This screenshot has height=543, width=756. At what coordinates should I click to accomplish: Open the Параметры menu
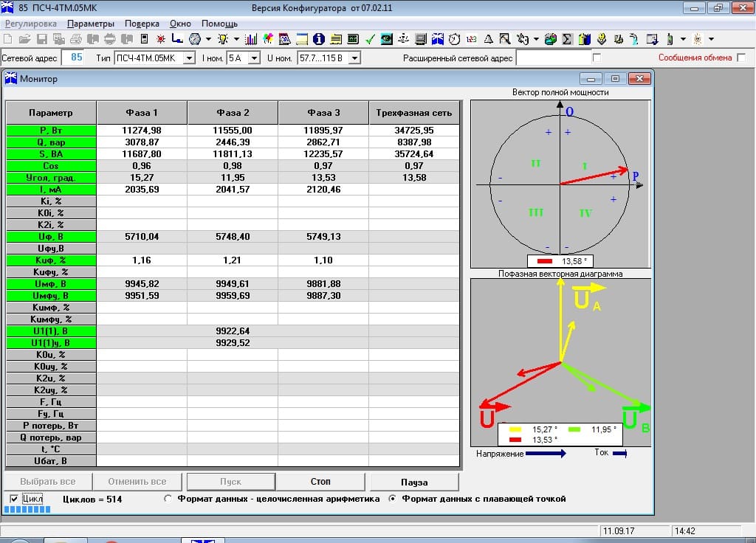[91, 24]
